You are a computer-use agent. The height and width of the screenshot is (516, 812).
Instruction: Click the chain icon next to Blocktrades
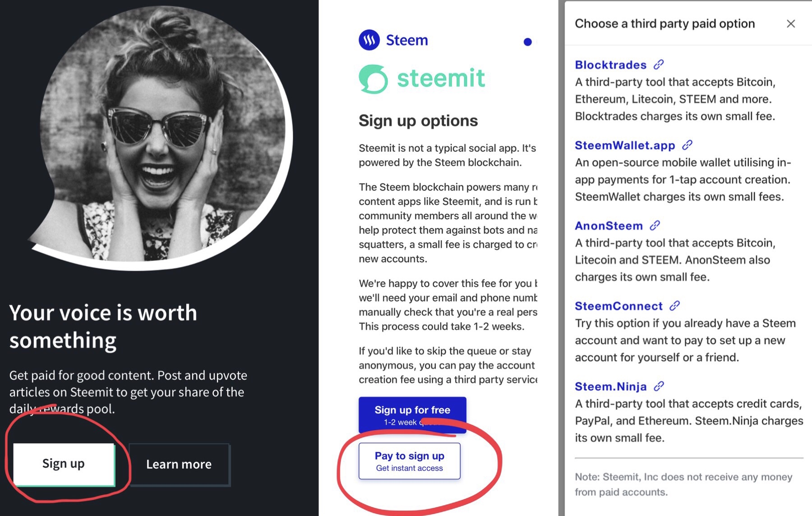coord(659,65)
